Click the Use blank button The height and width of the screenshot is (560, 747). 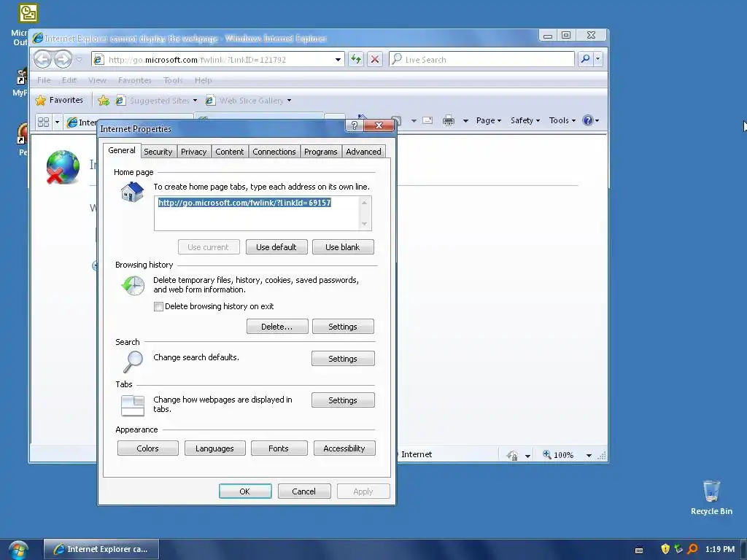[343, 247]
